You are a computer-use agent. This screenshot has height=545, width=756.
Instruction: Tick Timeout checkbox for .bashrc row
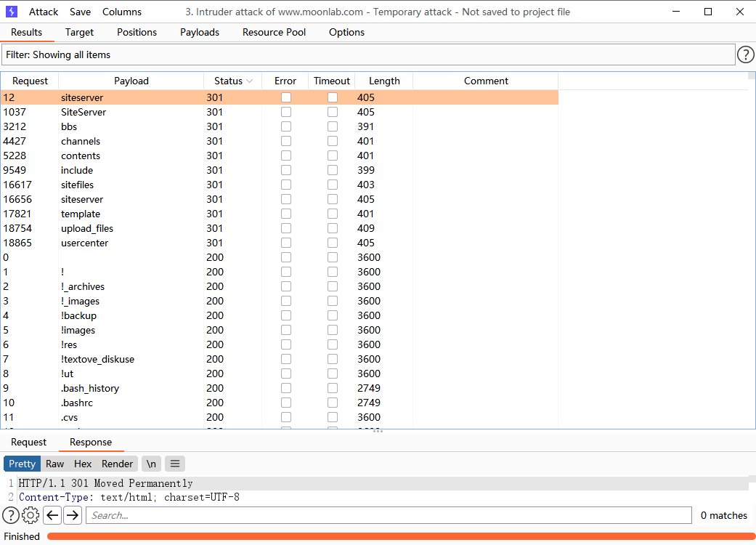(332, 403)
